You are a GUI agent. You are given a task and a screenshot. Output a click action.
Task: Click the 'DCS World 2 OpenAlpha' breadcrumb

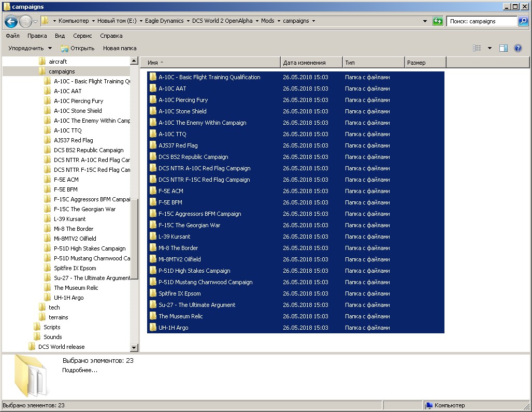[x=222, y=21]
